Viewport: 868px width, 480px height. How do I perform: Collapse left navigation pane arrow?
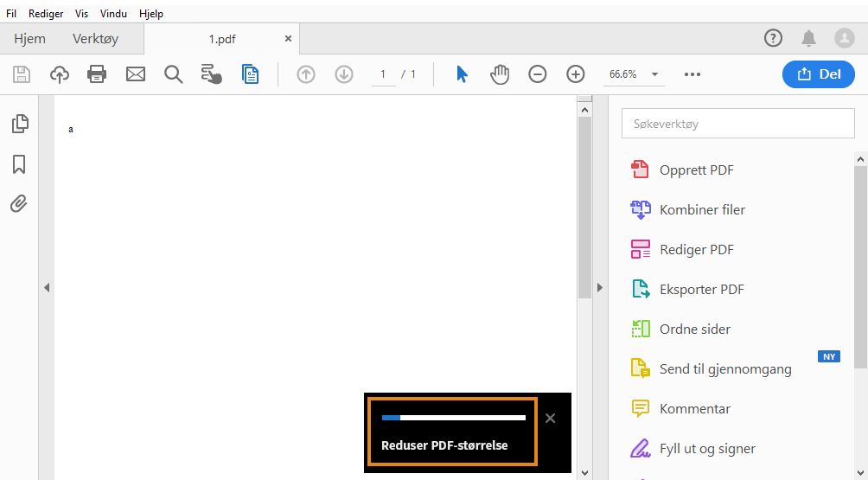pos(47,287)
